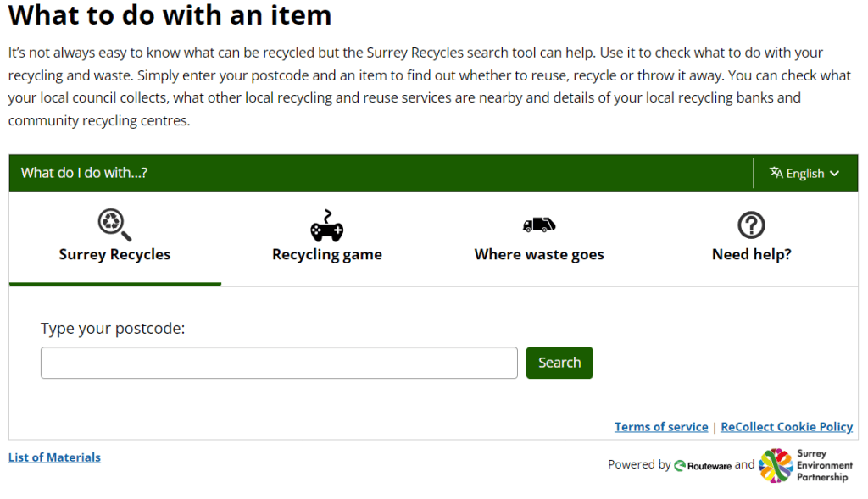
Task: Open the ReCollect Cookie Policy link
Action: click(x=787, y=427)
